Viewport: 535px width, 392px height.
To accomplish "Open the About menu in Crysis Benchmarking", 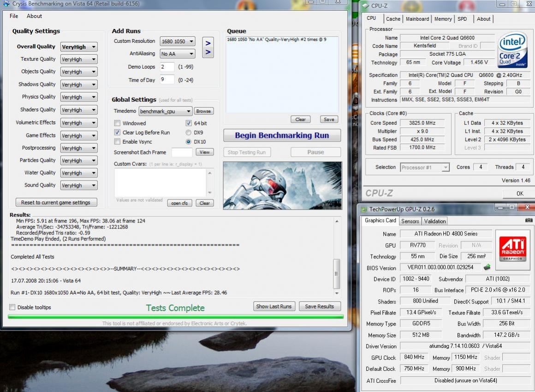I will pyautogui.click(x=34, y=16).
